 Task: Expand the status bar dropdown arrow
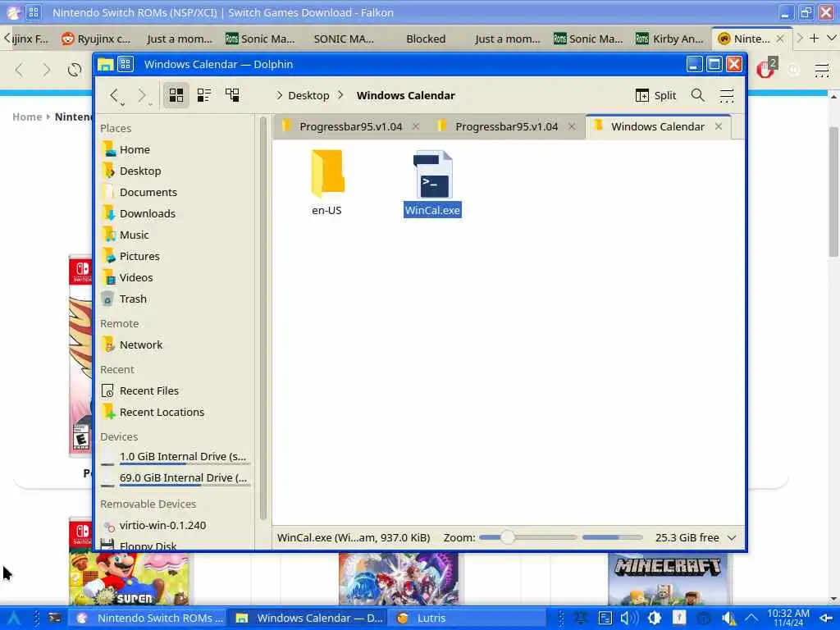(732, 538)
